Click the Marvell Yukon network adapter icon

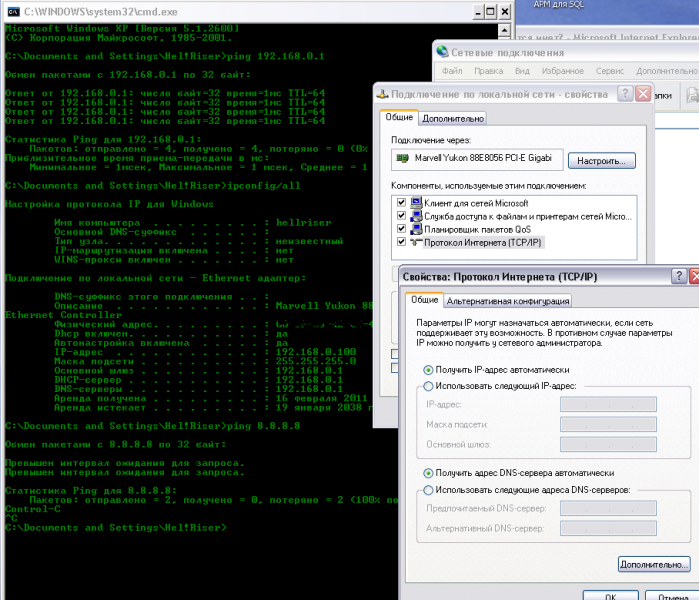pyautogui.click(x=403, y=158)
